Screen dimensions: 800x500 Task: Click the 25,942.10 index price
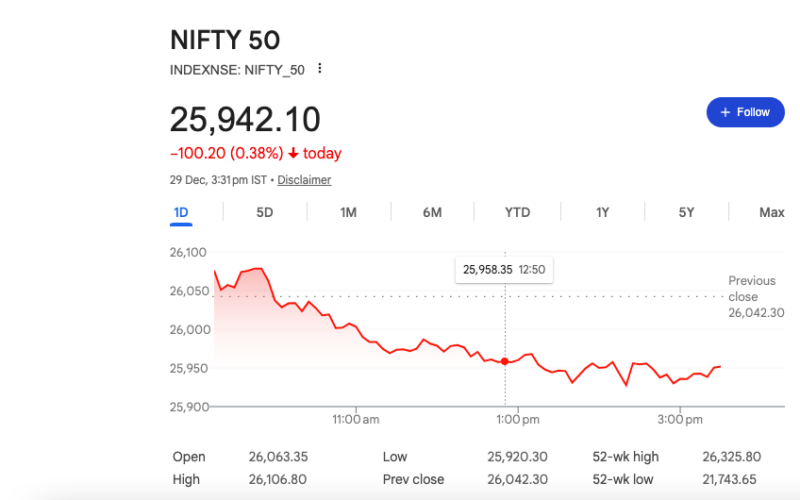pos(245,119)
